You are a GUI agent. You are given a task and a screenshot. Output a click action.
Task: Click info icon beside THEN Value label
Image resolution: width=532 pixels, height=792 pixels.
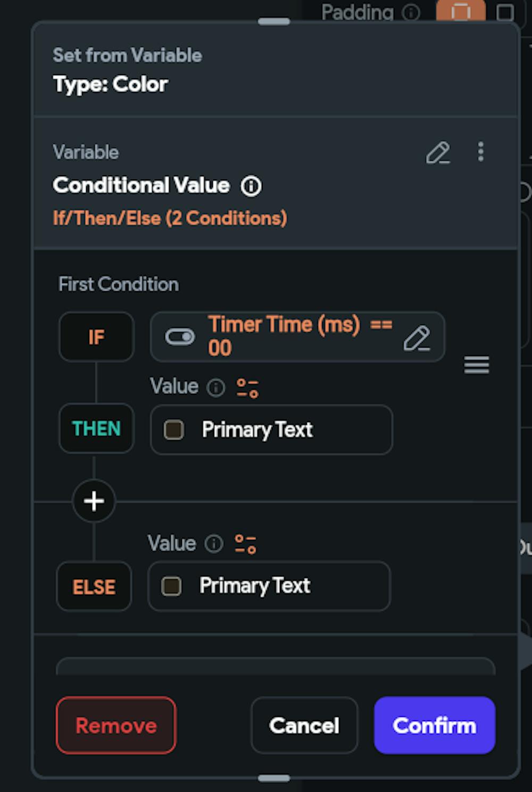(x=216, y=387)
